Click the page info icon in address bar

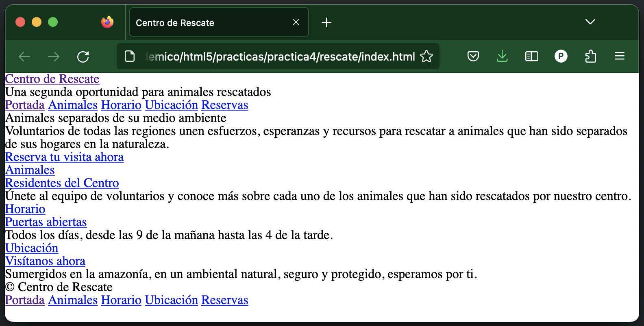(130, 56)
